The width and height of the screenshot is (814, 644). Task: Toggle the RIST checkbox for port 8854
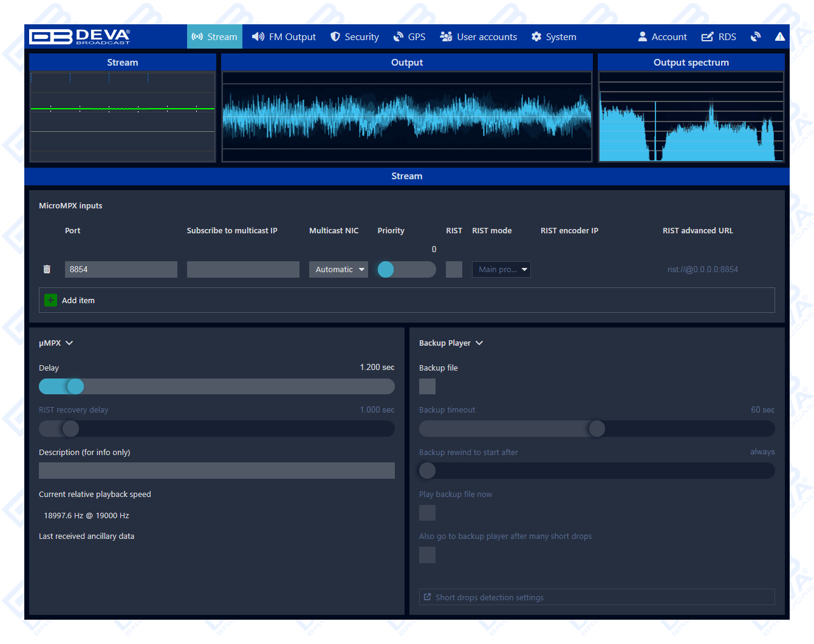(454, 269)
